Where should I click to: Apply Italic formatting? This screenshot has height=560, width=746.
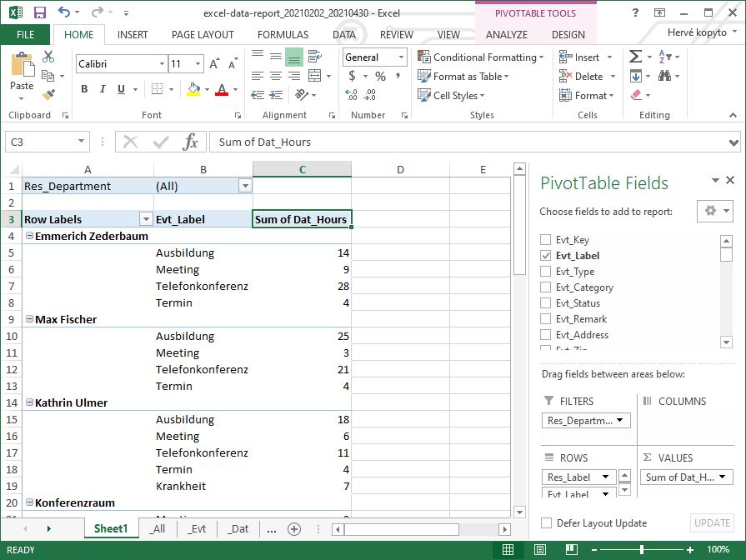pos(103,89)
